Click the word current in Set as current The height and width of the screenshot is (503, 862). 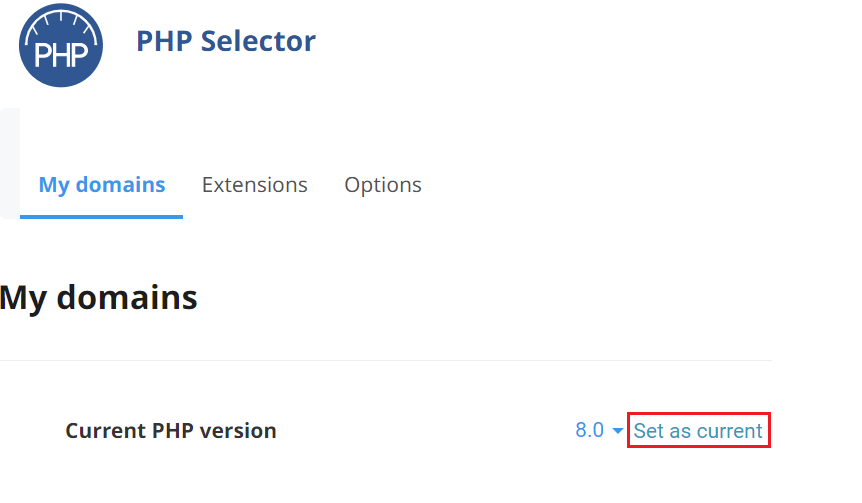tap(729, 431)
